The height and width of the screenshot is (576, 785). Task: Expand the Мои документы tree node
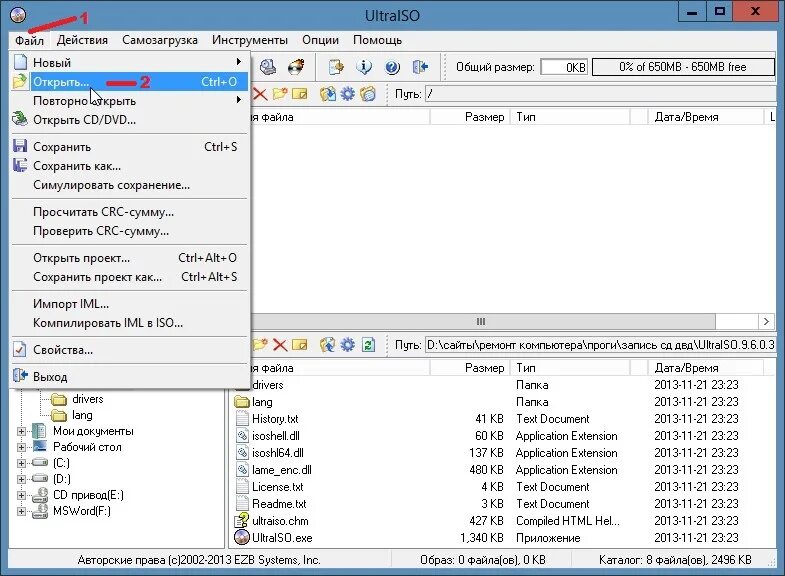(x=22, y=431)
